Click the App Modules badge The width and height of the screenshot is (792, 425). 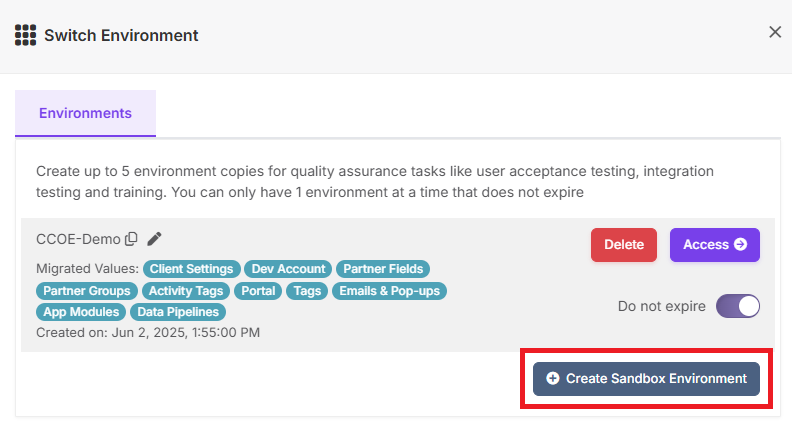[x=81, y=312]
